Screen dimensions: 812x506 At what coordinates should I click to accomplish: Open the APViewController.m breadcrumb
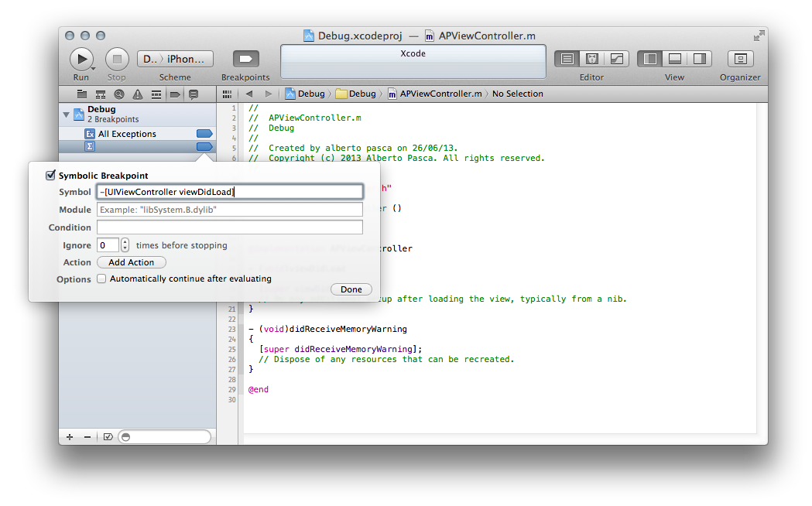tap(435, 94)
